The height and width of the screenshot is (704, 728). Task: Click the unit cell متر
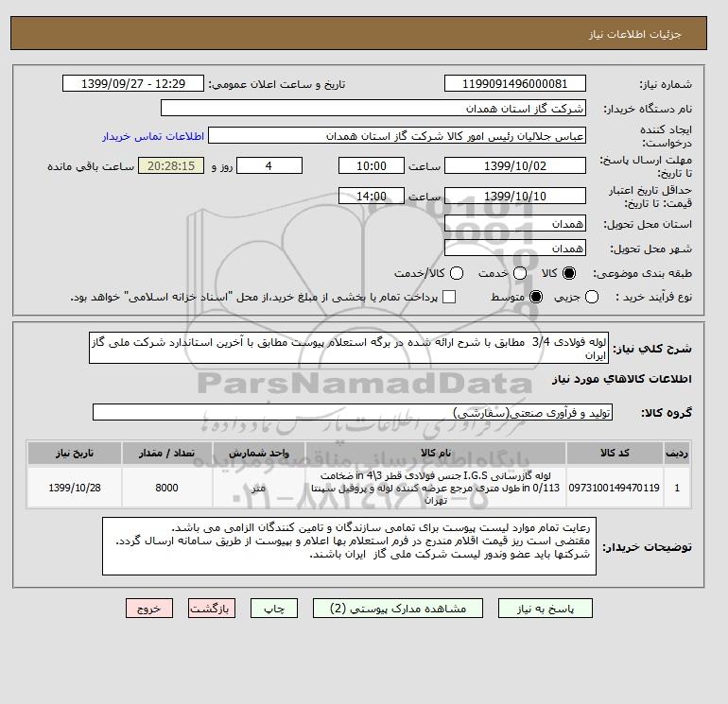pos(259,488)
